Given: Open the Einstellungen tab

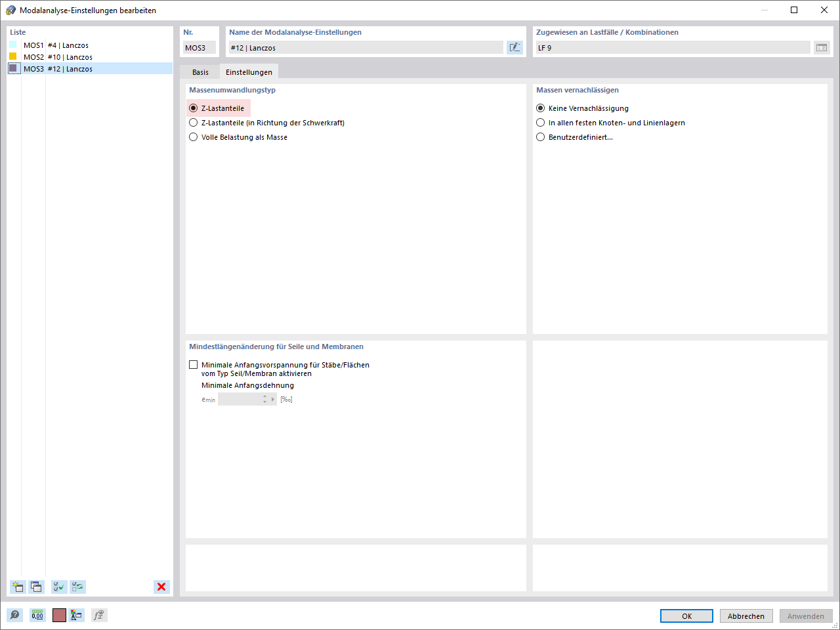Looking at the screenshot, I should [249, 72].
